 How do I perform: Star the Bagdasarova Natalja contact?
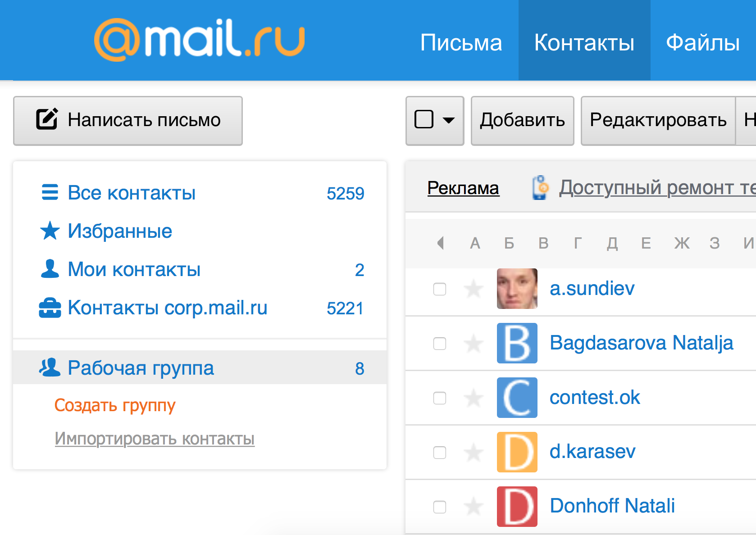pos(474,343)
